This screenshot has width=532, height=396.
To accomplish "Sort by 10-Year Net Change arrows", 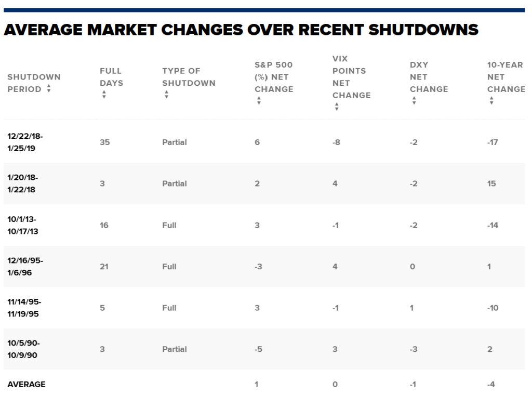I will tap(491, 101).
